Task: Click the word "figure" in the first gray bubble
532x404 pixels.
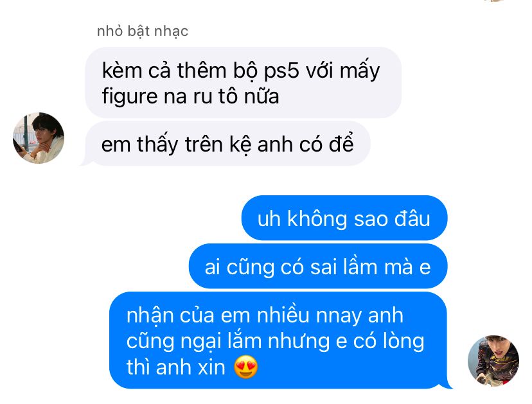Action: 129,96
